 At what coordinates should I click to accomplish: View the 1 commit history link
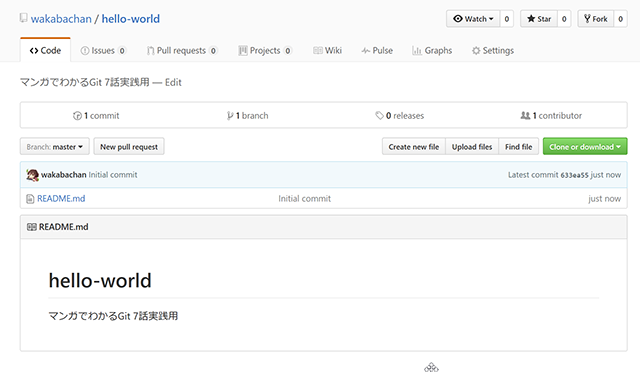[96, 116]
